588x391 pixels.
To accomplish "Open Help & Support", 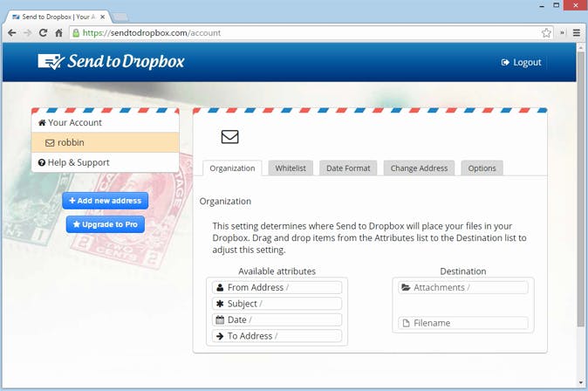I will coord(106,162).
